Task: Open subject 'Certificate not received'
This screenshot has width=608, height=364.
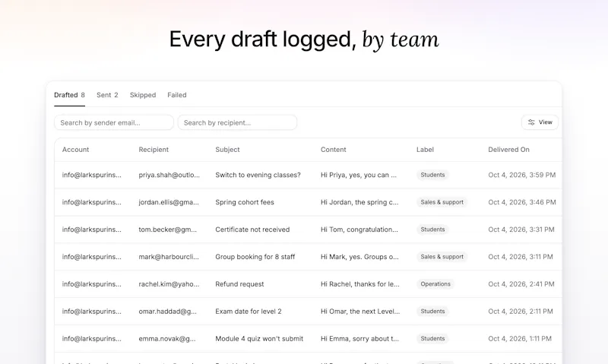Action: point(252,229)
